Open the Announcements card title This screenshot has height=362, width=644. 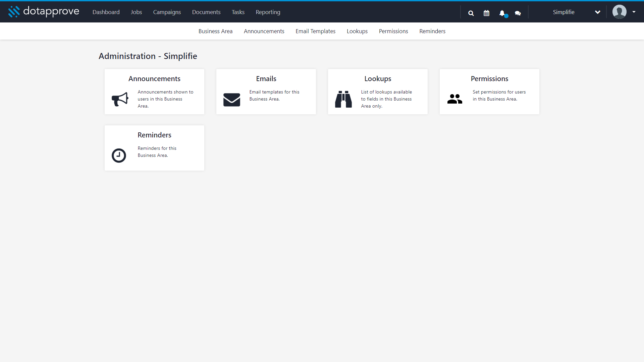point(154,79)
